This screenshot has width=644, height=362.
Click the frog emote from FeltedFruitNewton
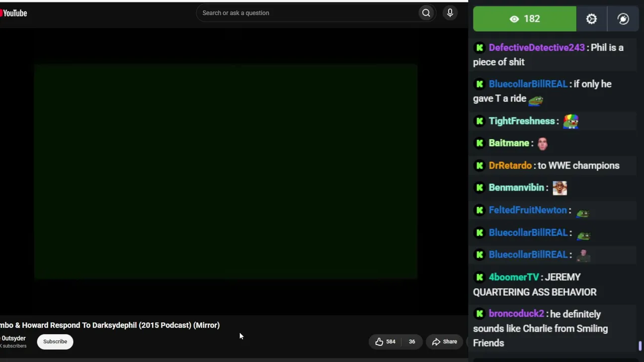583,214
